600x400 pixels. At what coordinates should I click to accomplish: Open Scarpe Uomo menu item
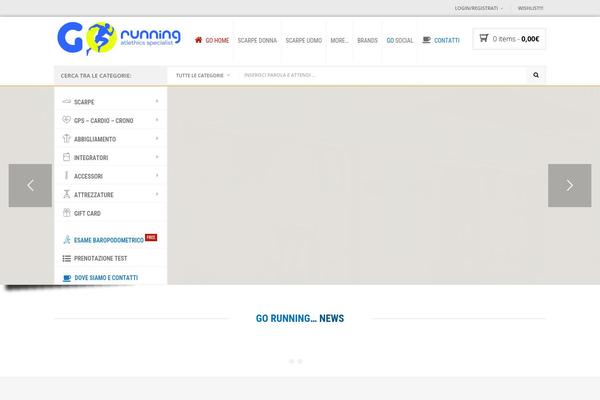(304, 40)
